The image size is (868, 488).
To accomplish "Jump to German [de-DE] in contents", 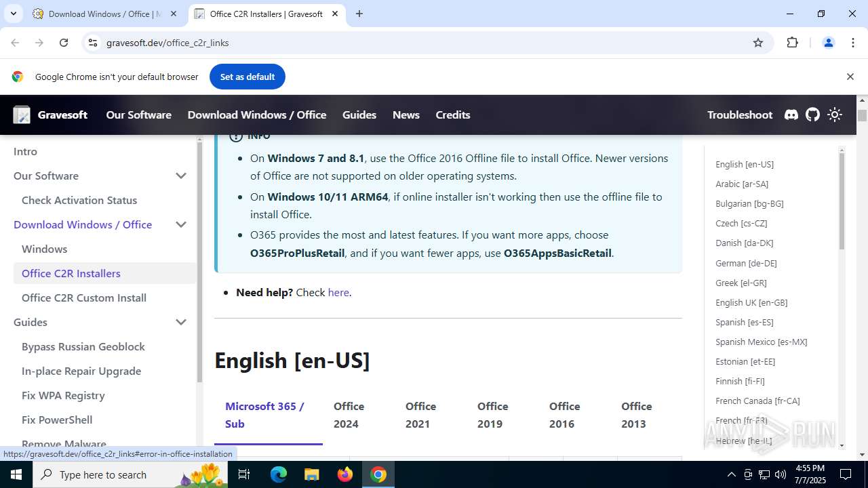I will [x=746, y=263].
